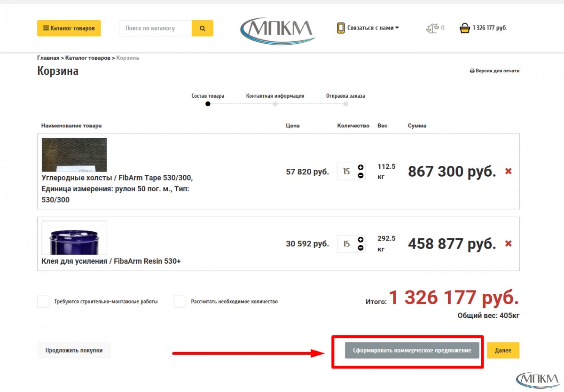Click the Сумма column header

click(x=417, y=126)
